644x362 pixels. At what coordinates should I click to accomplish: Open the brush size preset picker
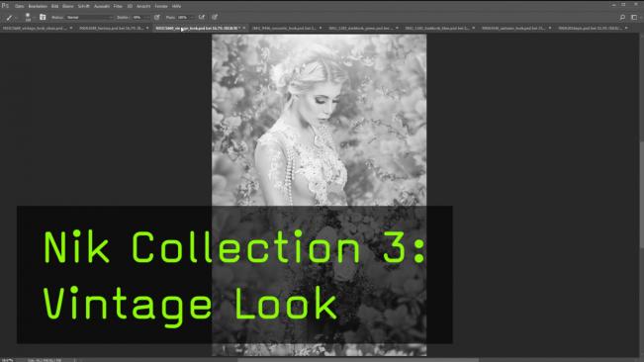(28, 17)
